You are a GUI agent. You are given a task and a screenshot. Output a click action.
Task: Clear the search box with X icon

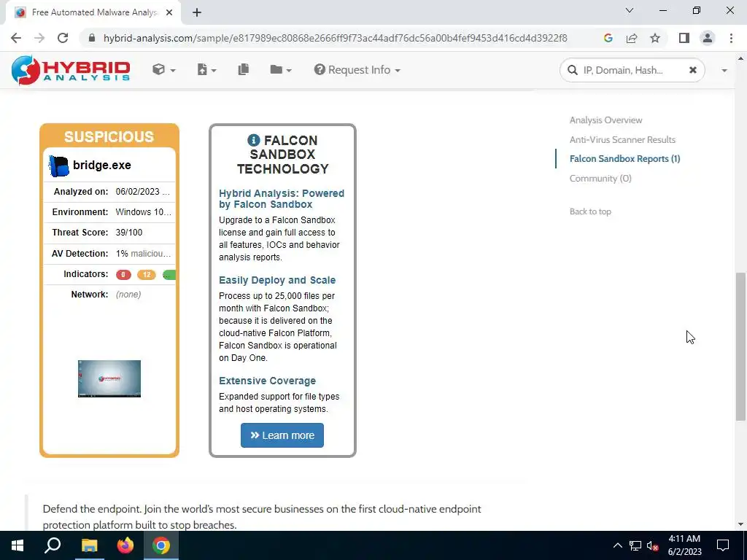pyautogui.click(x=693, y=70)
